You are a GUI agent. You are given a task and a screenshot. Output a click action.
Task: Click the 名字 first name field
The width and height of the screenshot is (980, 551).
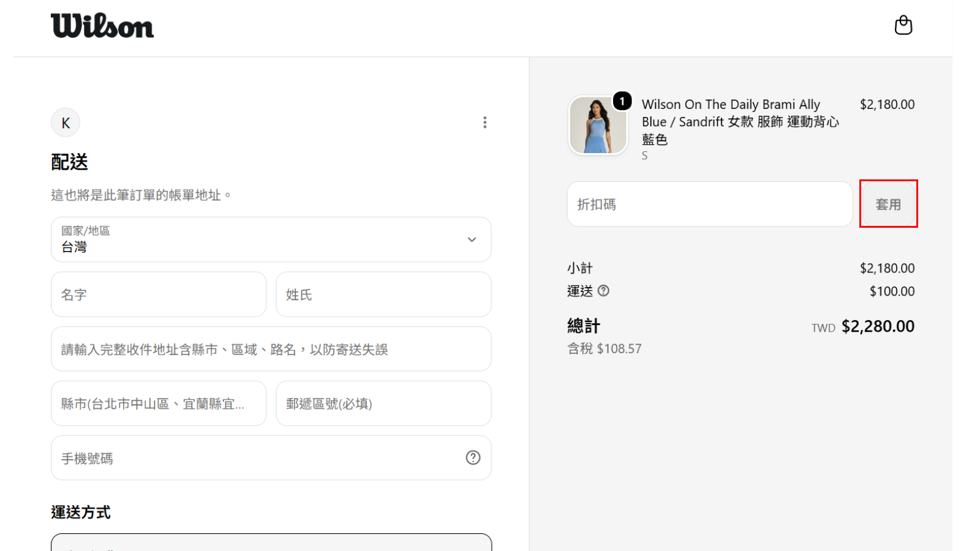[159, 294]
